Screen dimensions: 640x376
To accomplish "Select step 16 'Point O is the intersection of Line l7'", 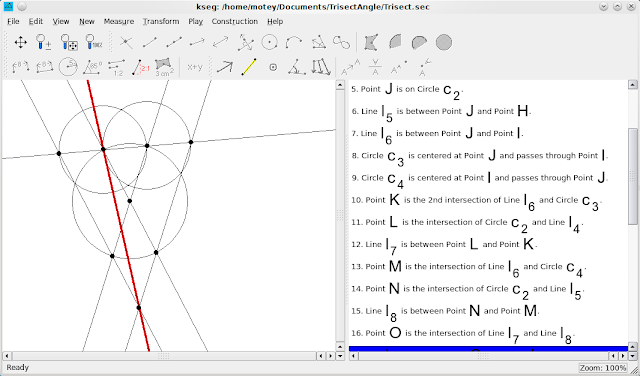I will 463,335.
